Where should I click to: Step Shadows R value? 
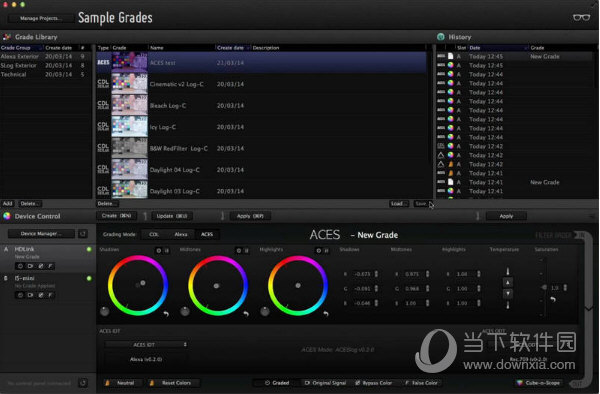376,274
